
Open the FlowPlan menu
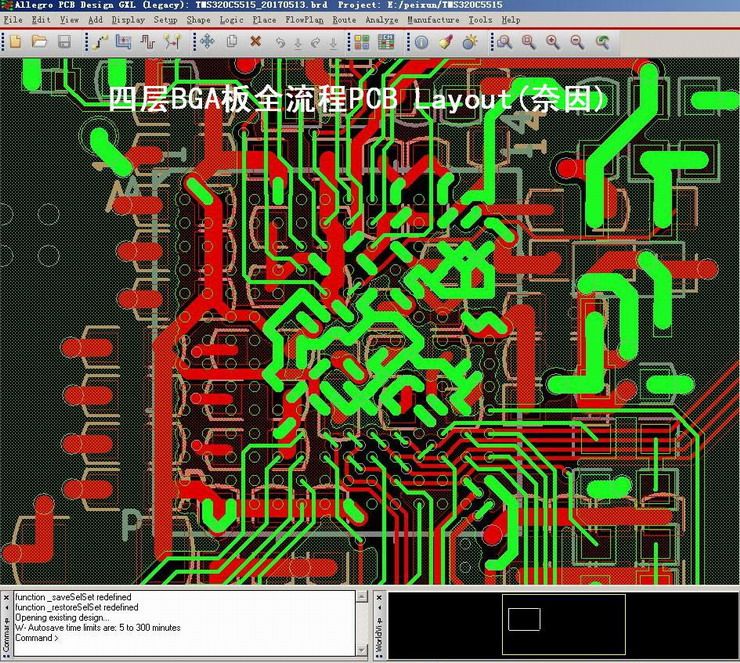coord(304,20)
